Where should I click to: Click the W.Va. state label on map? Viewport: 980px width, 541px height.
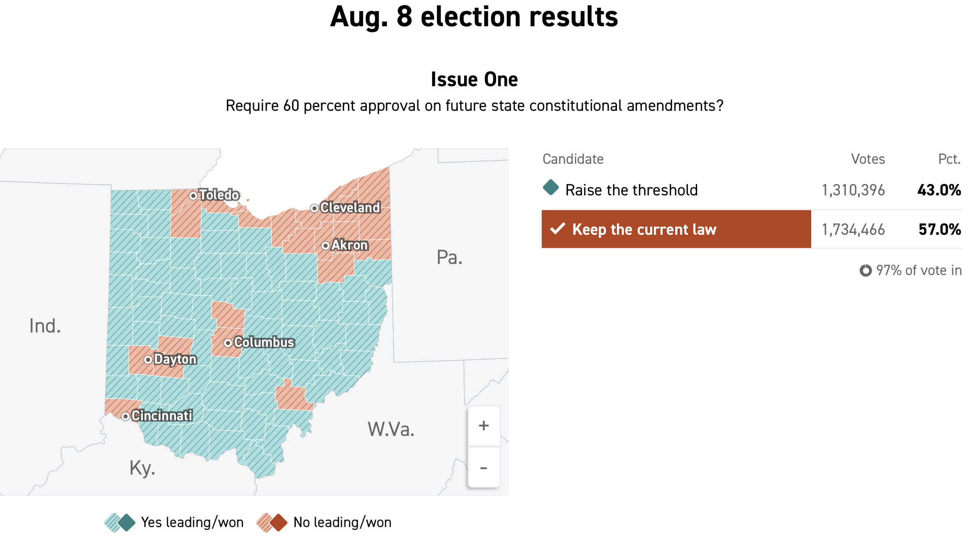(391, 429)
